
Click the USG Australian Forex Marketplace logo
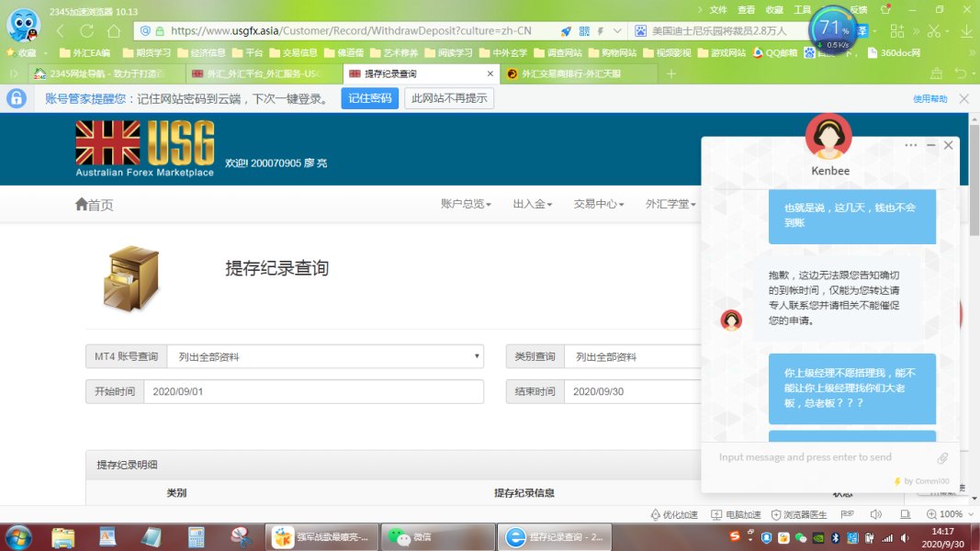tap(145, 148)
